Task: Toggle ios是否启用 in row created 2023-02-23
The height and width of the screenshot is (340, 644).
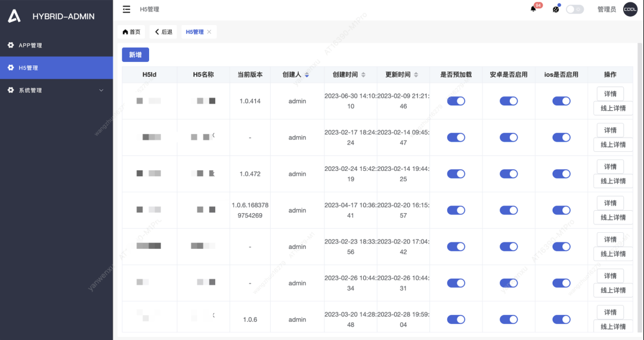Action: coord(562,247)
